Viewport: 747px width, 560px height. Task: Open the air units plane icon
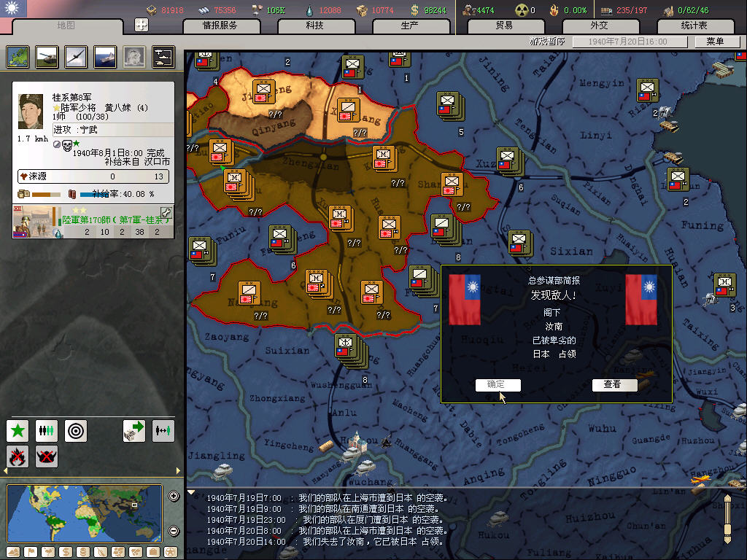(76, 57)
